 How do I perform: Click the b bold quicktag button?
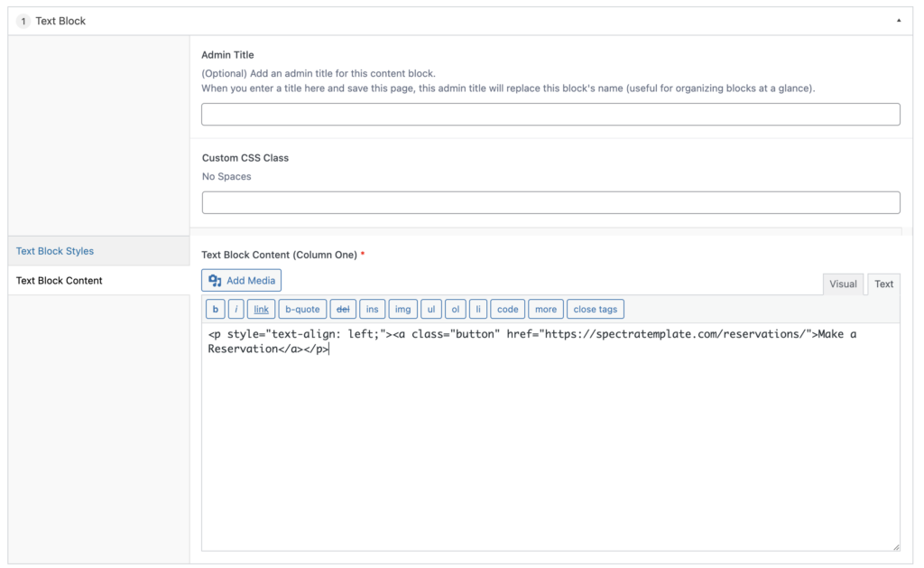click(215, 309)
